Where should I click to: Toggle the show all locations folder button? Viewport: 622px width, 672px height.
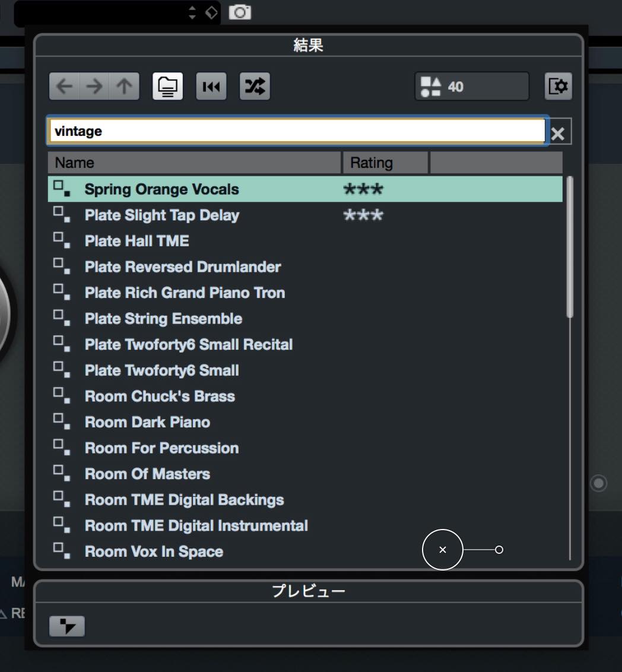[x=167, y=87]
